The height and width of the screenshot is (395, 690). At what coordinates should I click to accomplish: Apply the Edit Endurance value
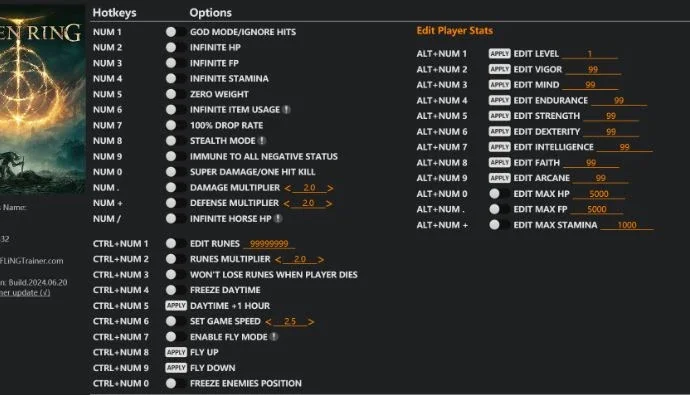click(499, 100)
